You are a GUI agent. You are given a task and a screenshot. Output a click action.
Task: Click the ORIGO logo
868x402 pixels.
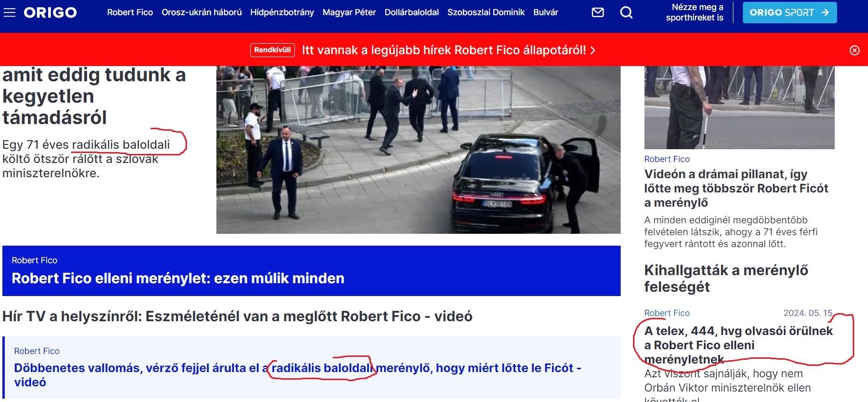[50, 12]
